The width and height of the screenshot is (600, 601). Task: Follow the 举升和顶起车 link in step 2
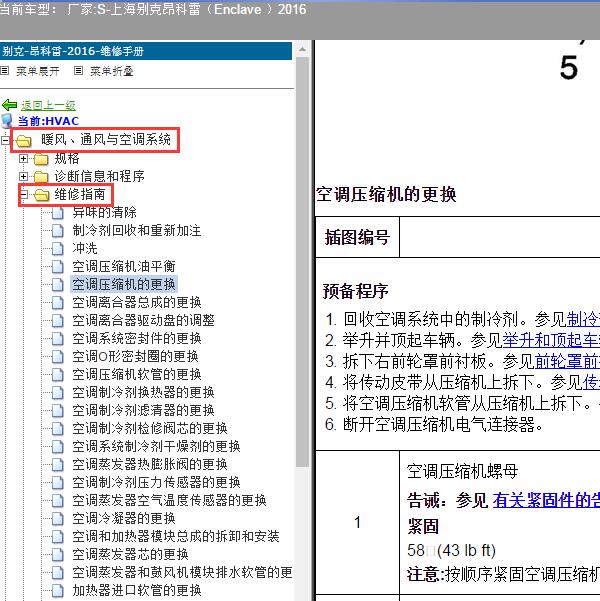point(551,340)
